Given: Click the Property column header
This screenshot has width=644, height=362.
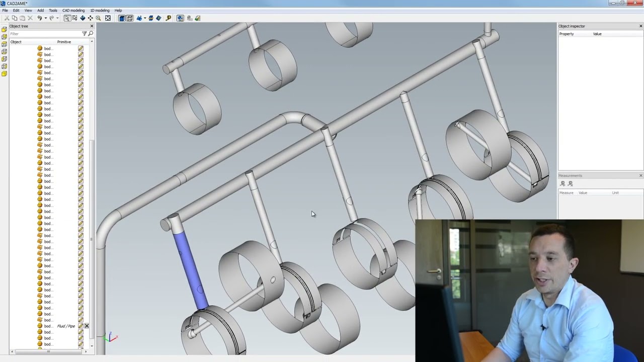Looking at the screenshot, I should pos(567,34).
